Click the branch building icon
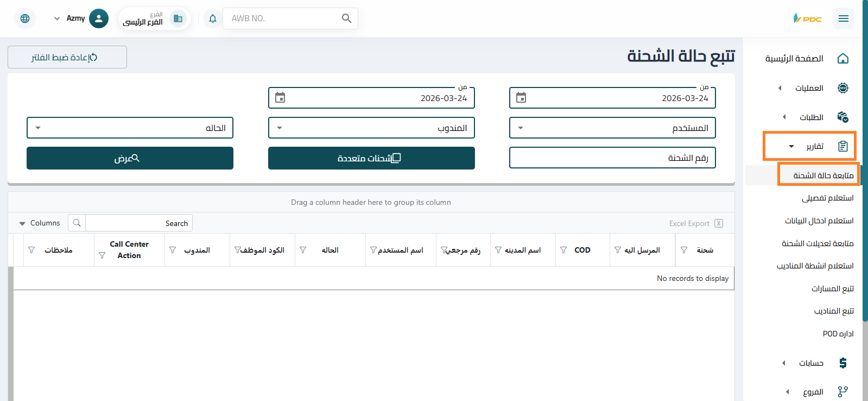This screenshot has width=868, height=401. pos(178,18)
